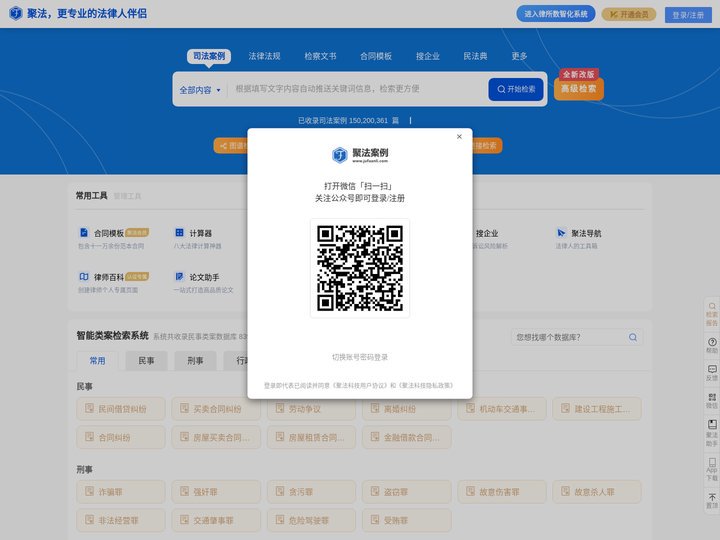Open 受贿罪 database
The width and height of the screenshot is (720, 540).
click(406, 520)
